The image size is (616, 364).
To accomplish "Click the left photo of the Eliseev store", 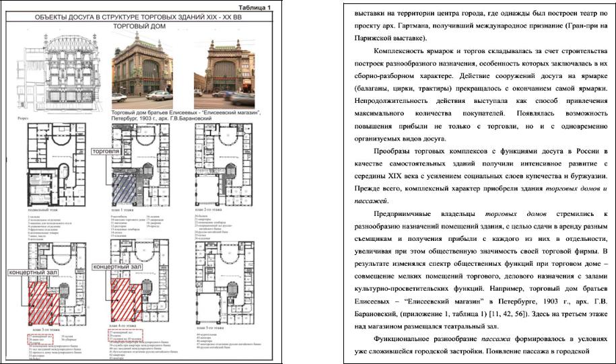I will 142,70.
